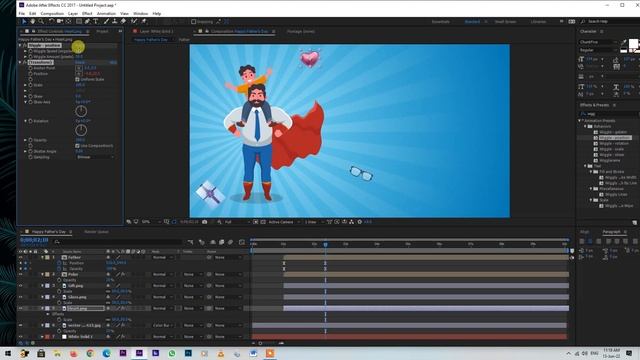Hide the Gift.png layer eye toggle

(x=20, y=286)
